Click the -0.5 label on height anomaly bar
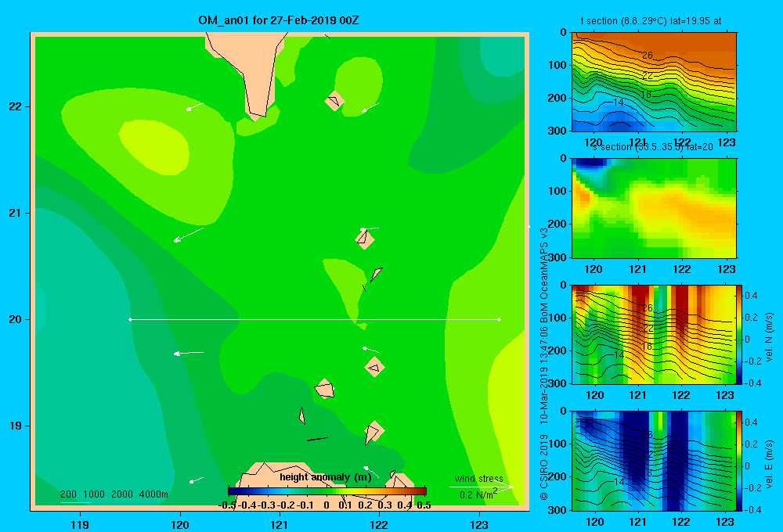 227,505
